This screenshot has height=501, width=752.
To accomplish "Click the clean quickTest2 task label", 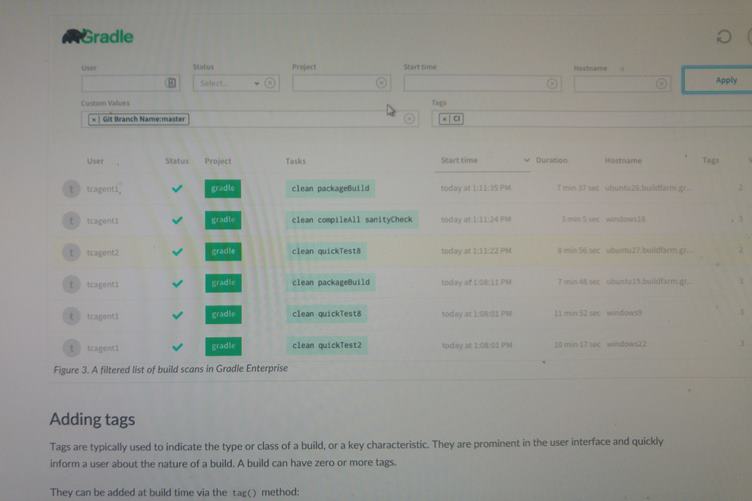I will click(x=327, y=345).
